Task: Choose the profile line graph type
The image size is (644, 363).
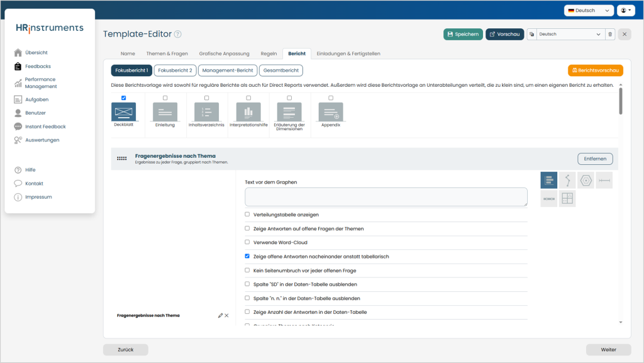Action: [x=567, y=181]
